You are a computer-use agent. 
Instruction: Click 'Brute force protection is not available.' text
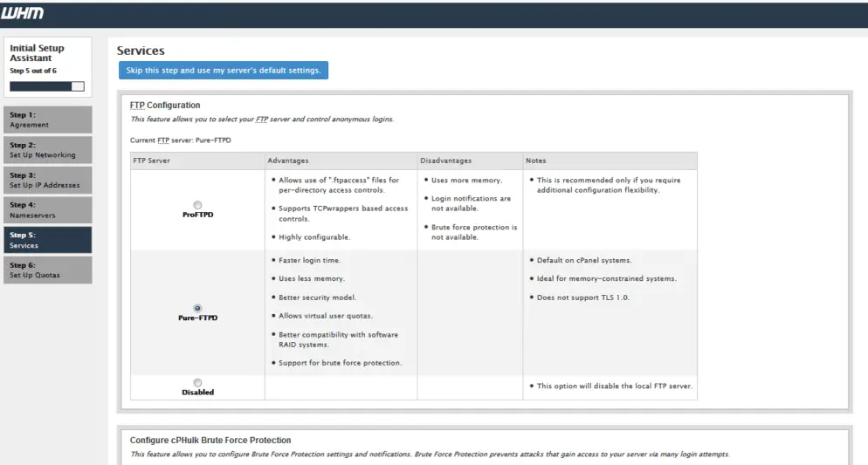pos(474,232)
